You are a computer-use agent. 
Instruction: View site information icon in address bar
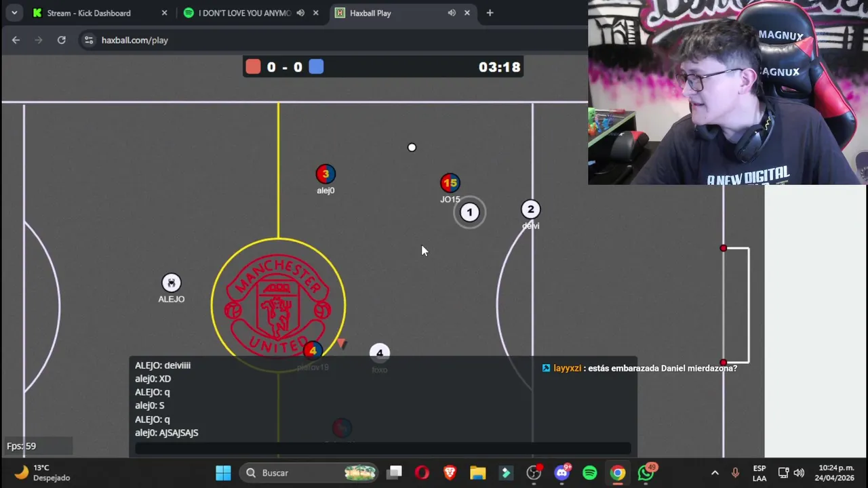coord(88,40)
